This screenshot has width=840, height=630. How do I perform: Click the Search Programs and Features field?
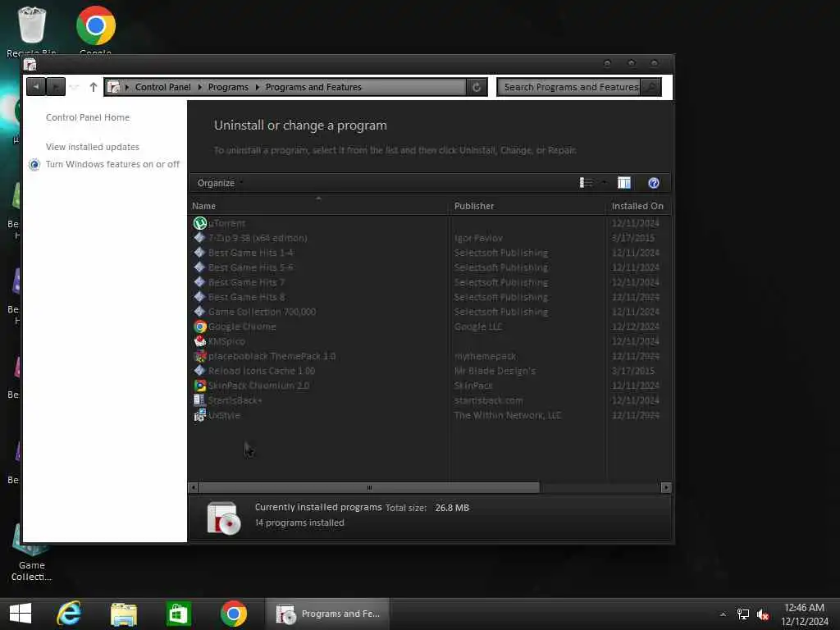pos(570,87)
